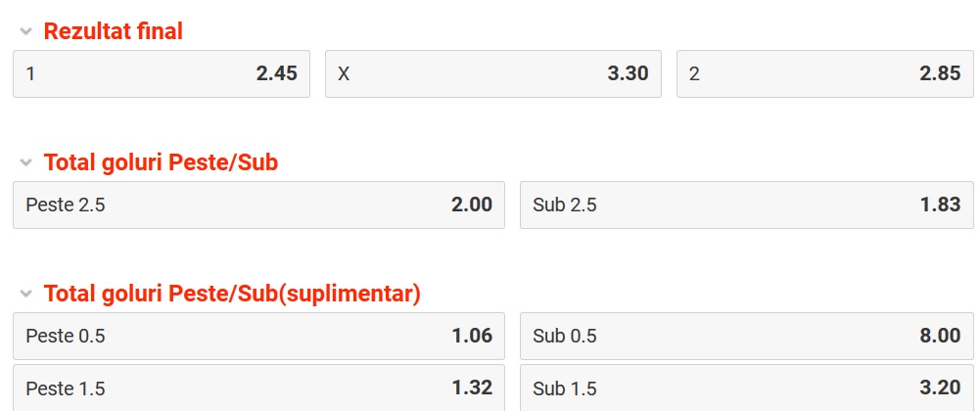Click the 1.06 odds value
The height and width of the screenshot is (411, 980).
[472, 337]
